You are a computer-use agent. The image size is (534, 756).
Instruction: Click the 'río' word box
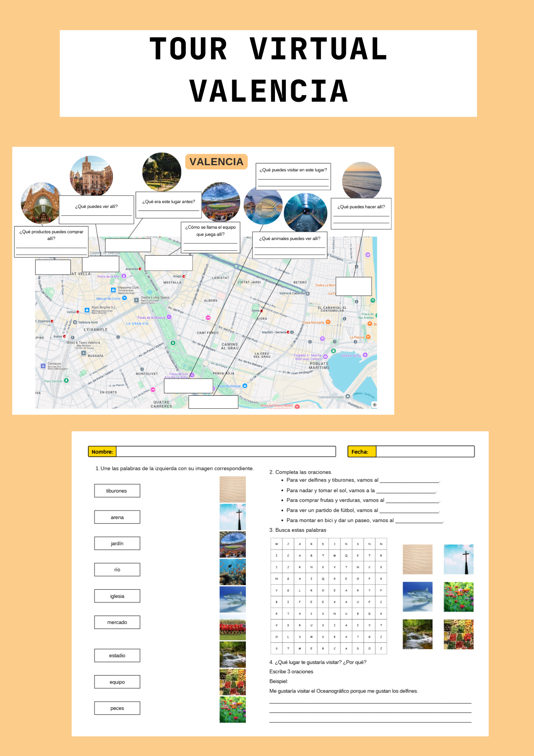(117, 570)
